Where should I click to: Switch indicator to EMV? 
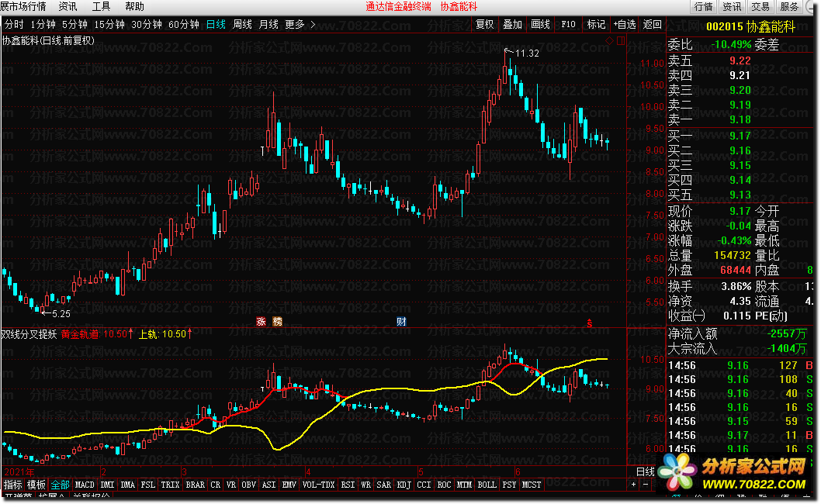click(x=289, y=485)
